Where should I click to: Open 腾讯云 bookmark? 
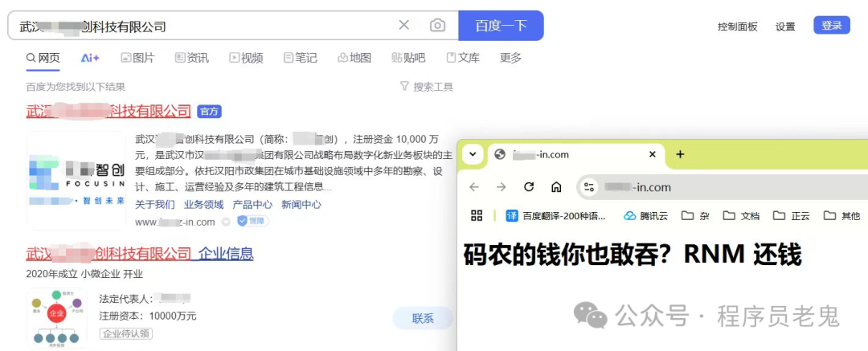pos(645,216)
